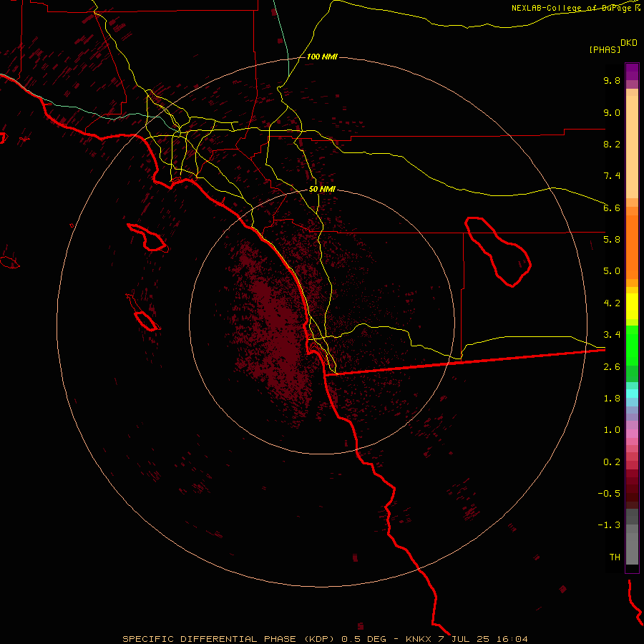Click the -0.5 value on the color scale

(609, 494)
